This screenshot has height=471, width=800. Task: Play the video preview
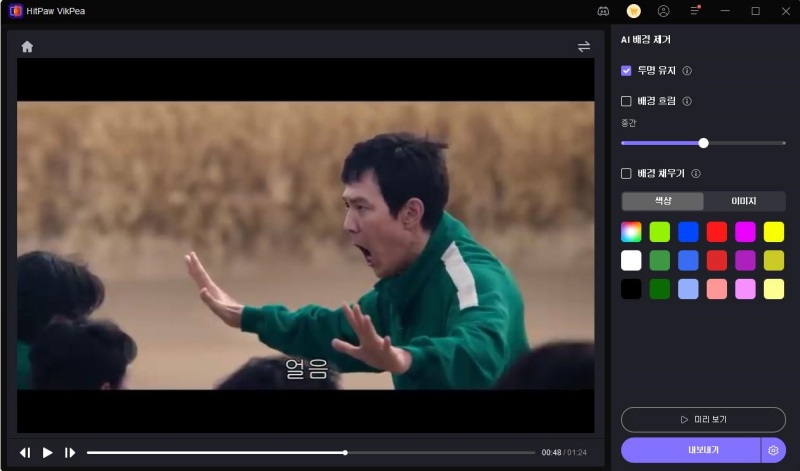47,453
